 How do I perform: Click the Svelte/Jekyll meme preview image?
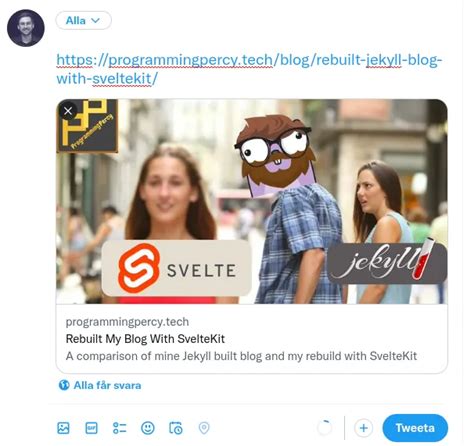pyautogui.click(x=252, y=201)
